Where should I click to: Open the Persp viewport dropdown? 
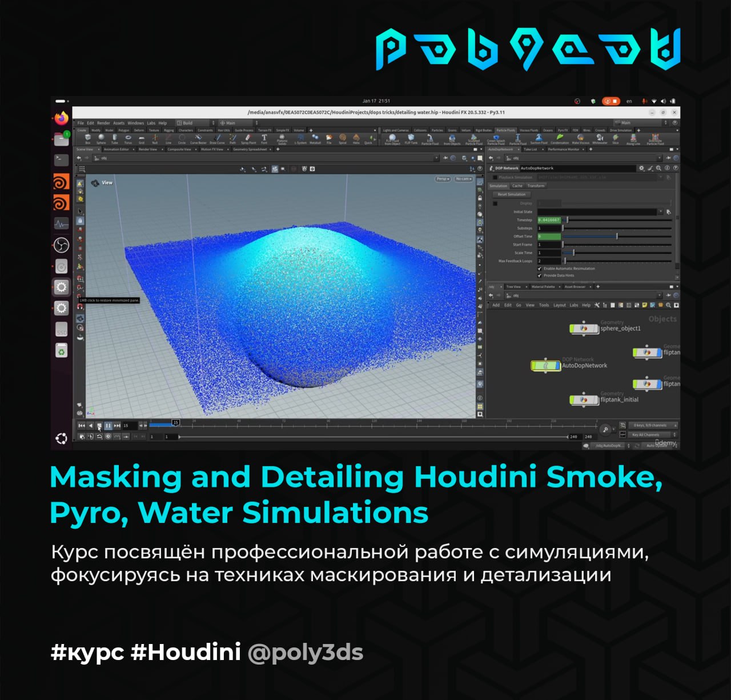point(443,179)
